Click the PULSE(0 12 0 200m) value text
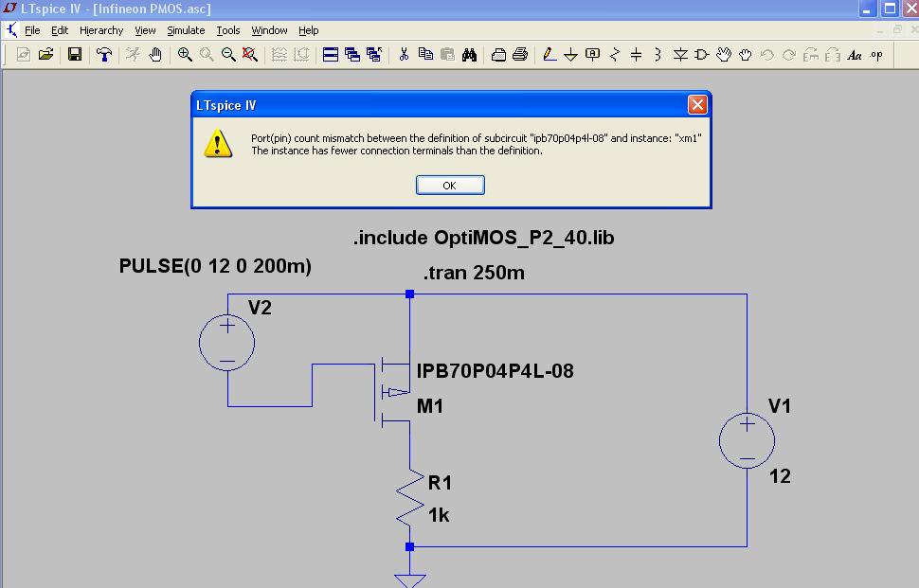 (215, 266)
